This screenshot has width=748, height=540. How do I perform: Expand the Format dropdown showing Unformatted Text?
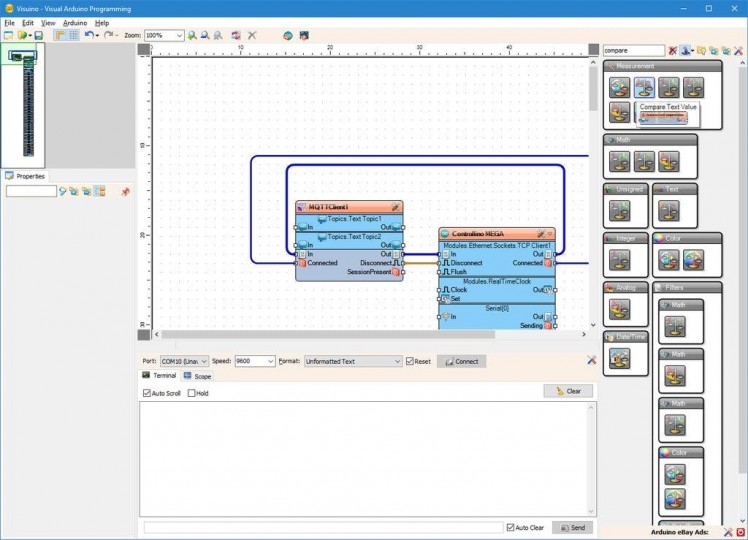396,361
